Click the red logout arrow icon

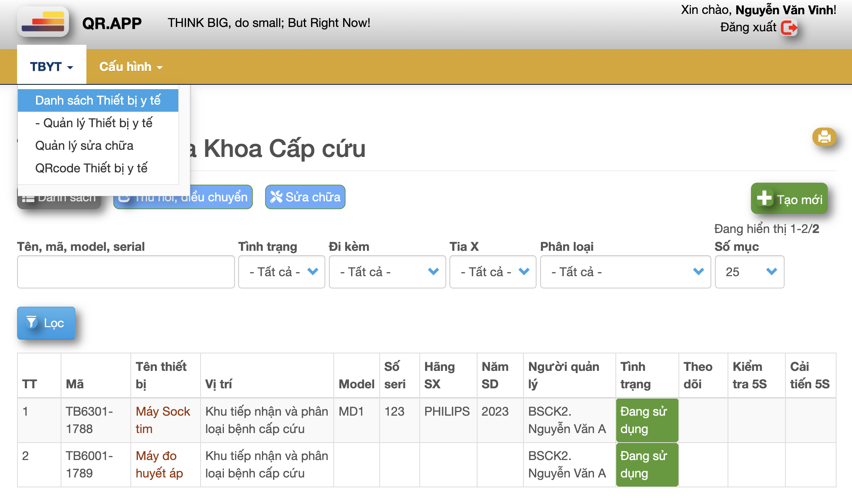coord(789,28)
